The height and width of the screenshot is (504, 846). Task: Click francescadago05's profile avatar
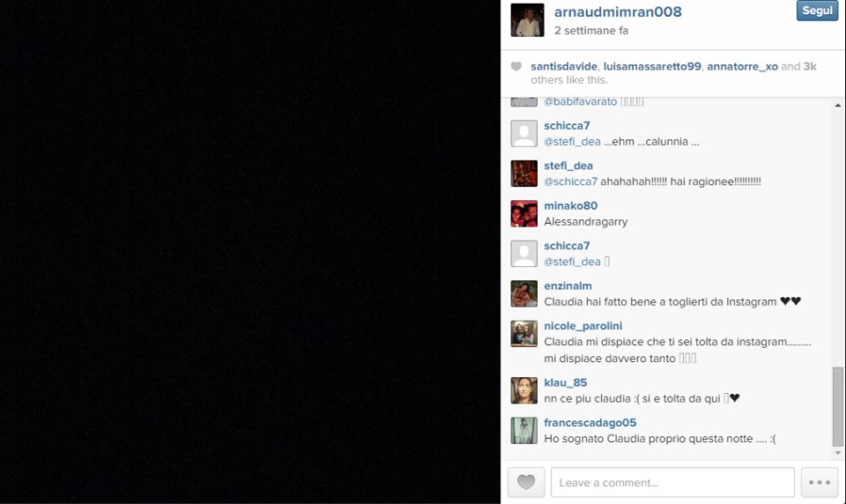[x=523, y=430]
